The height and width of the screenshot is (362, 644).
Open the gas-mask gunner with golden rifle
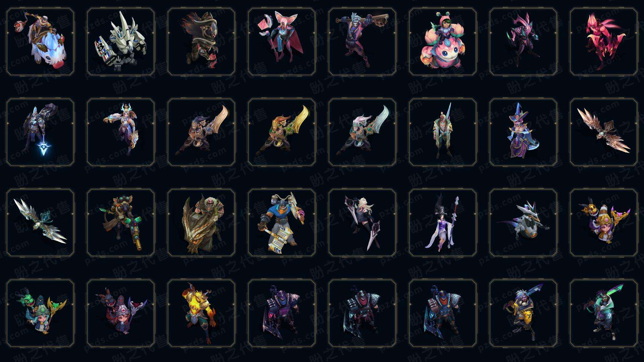[121, 223]
